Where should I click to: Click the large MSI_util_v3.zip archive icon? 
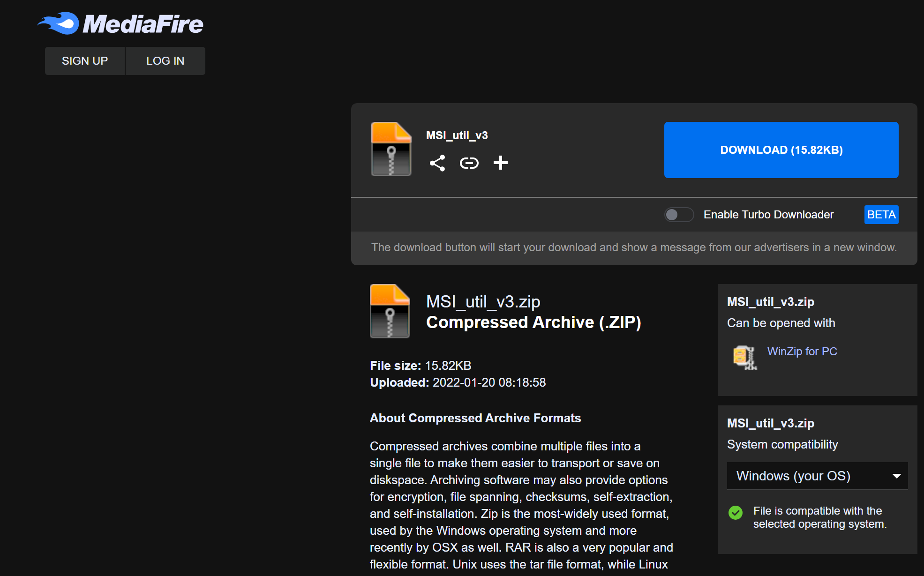[x=390, y=311]
